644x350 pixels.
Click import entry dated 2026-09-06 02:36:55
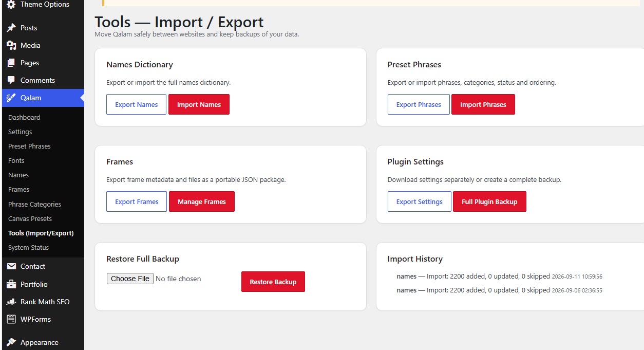(x=499, y=290)
